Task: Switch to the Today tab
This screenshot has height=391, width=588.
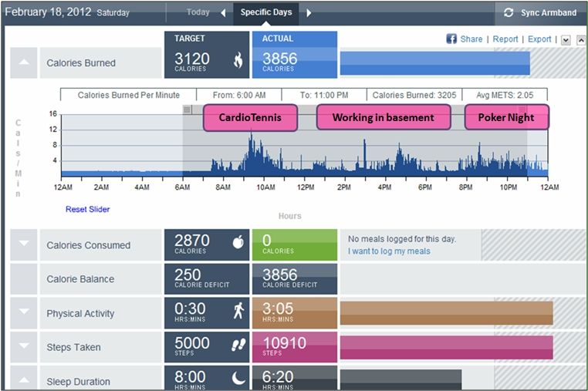Action: coord(198,12)
